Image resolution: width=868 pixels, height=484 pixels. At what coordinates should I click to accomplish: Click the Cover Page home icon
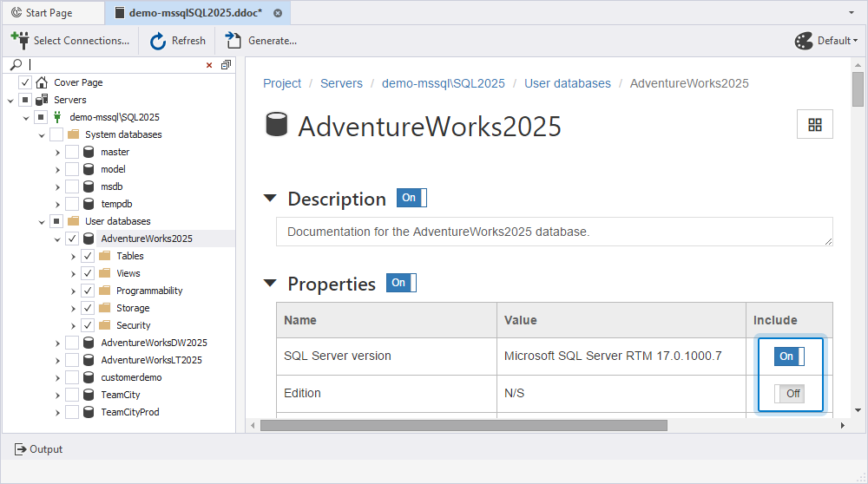(42, 82)
